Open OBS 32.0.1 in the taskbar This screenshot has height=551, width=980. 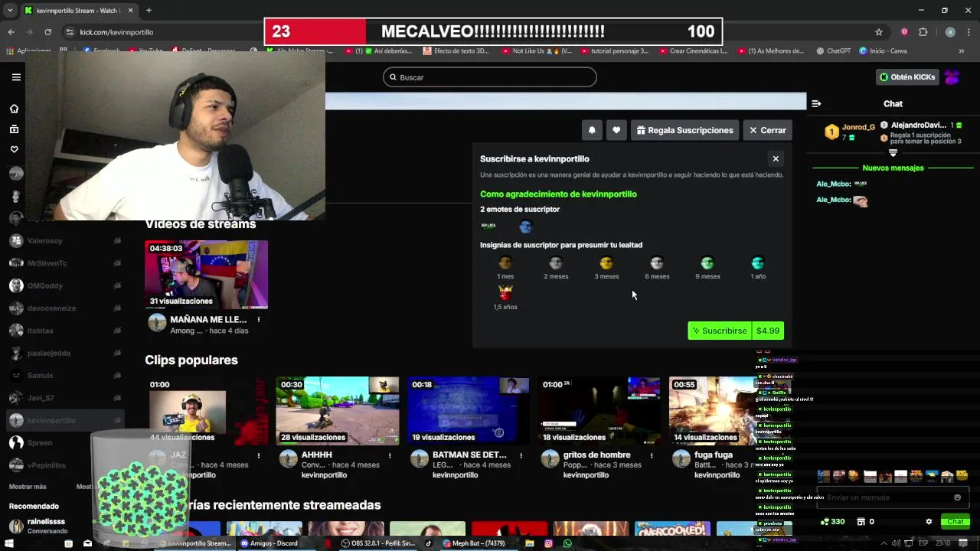(x=378, y=543)
